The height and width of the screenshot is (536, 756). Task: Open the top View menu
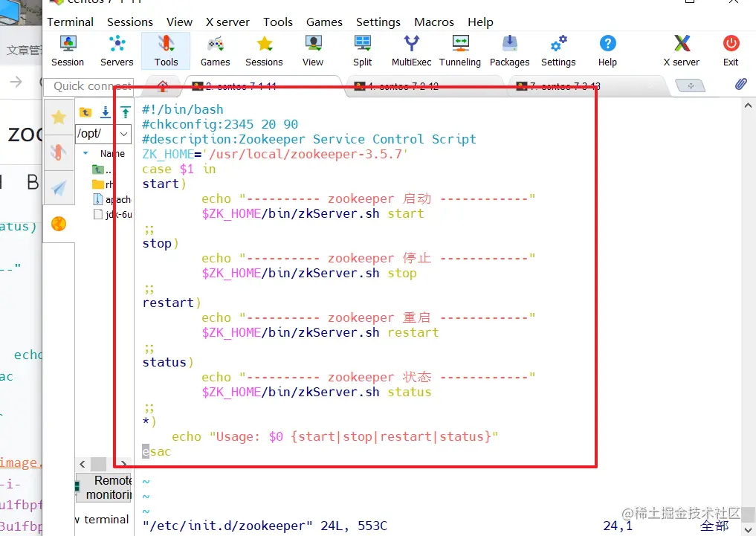pyautogui.click(x=179, y=22)
